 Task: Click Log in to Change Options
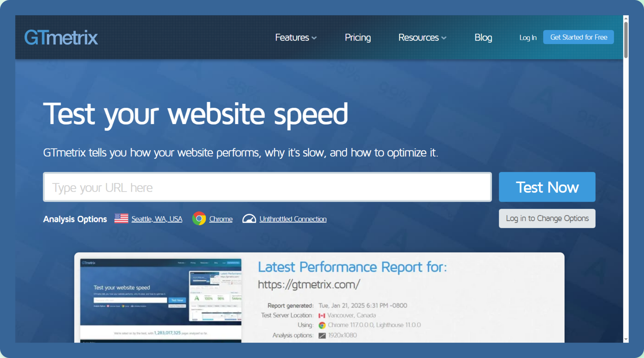(x=547, y=218)
